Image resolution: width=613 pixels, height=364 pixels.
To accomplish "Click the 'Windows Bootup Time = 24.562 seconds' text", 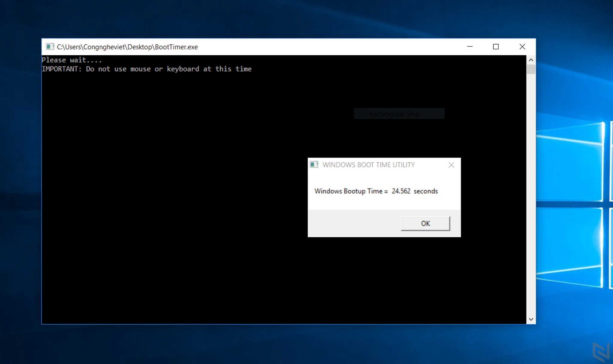I will (376, 191).
